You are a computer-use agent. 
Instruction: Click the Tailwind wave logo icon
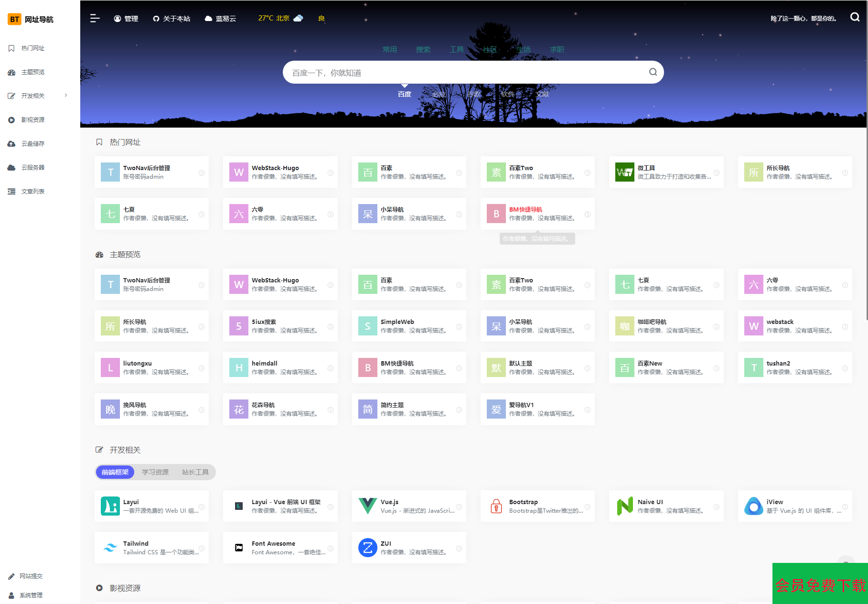click(110, 548)
